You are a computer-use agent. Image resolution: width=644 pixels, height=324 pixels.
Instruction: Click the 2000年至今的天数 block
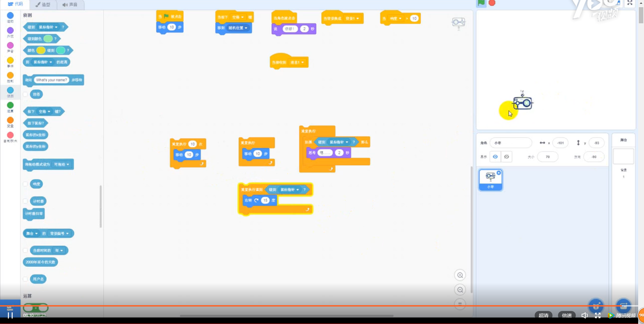(x=40, y=262)
